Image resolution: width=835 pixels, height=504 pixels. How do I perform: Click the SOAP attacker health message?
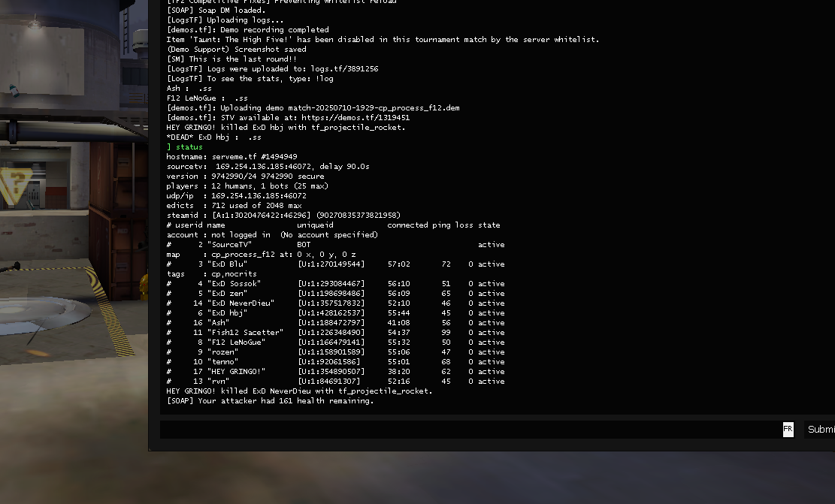[x=270, y=401]
